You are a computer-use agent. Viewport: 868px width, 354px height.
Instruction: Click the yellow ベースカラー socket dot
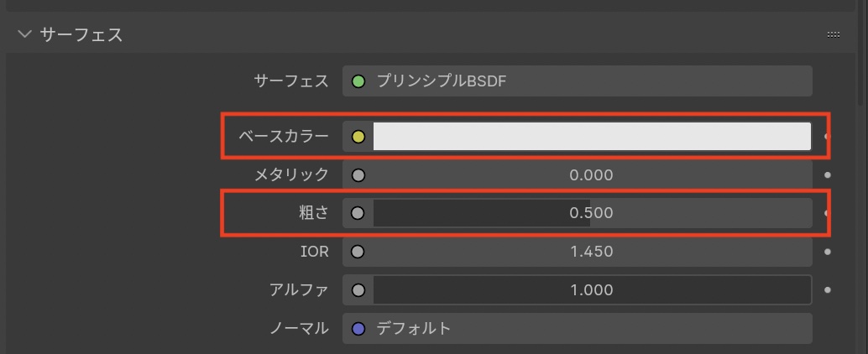(358, 137)
